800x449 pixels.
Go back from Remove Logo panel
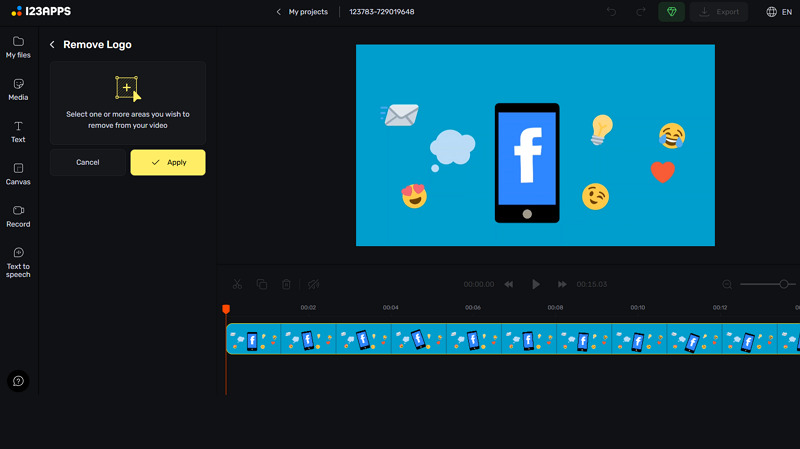coord(52,45)
